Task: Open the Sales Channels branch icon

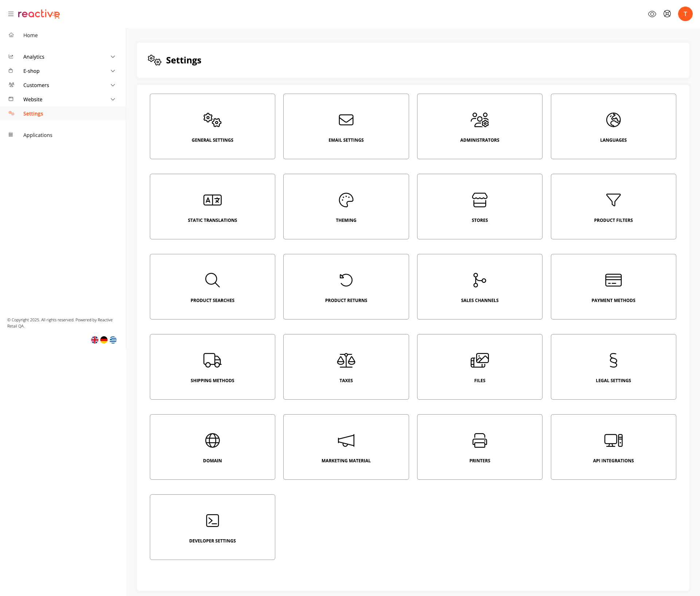Action: click(479, 280)
